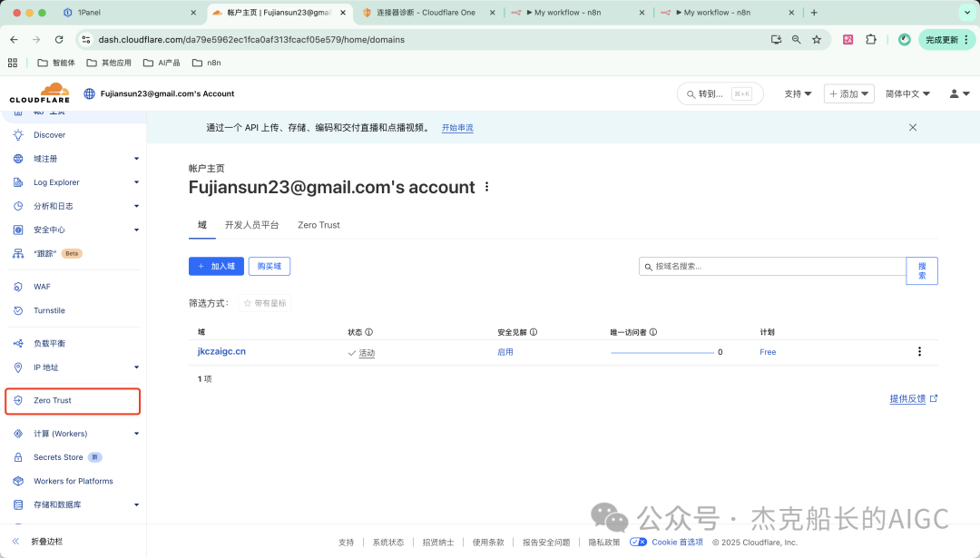Viewport: 980px width, 558px height.
Task: Expand the security center arrow
Action: pos(136,230)
